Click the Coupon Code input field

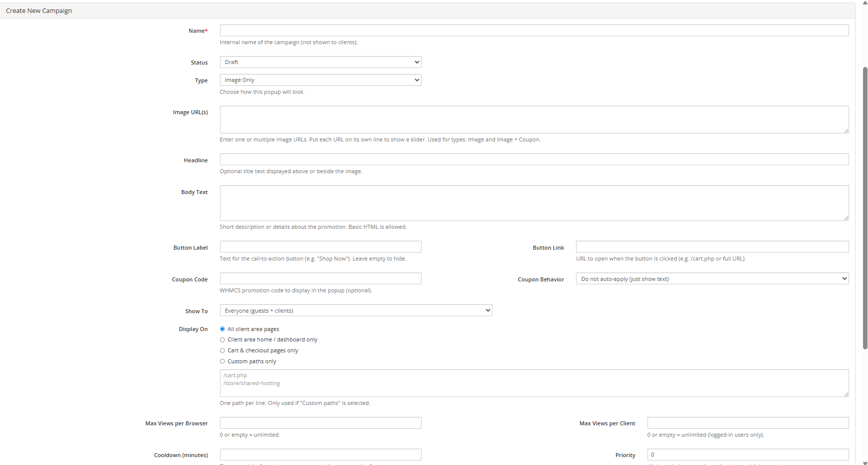320,278
